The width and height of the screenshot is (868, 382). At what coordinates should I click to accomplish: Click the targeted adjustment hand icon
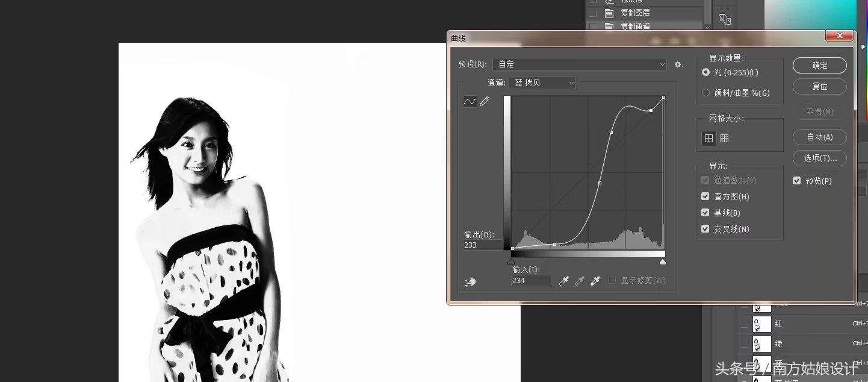click(470, 281)
